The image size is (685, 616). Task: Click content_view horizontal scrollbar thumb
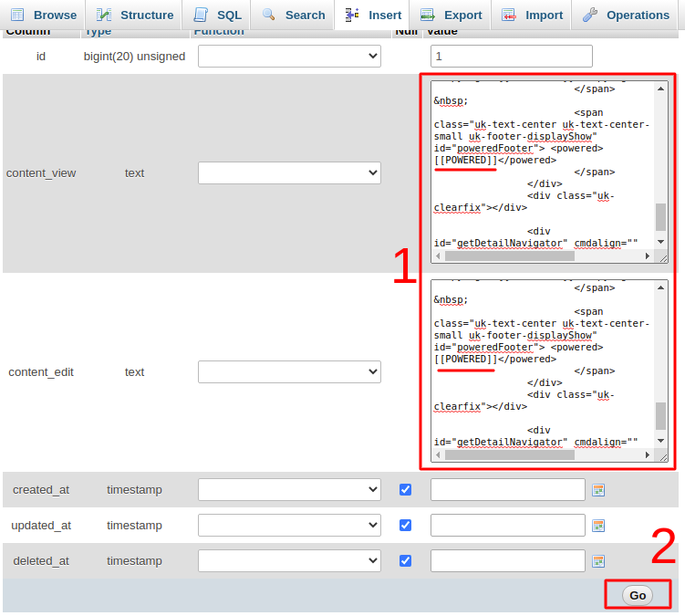coord(509,256)
